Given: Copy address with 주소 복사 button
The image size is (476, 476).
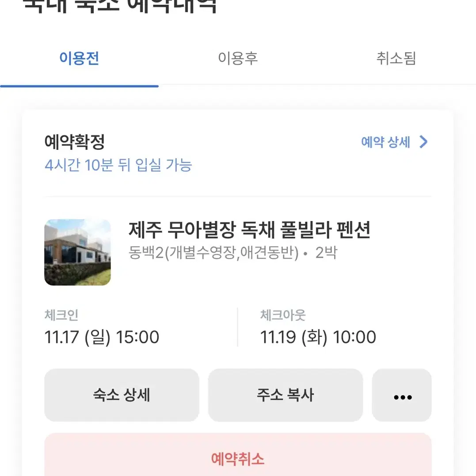Looking at the screenshot, I should [286, 395].
